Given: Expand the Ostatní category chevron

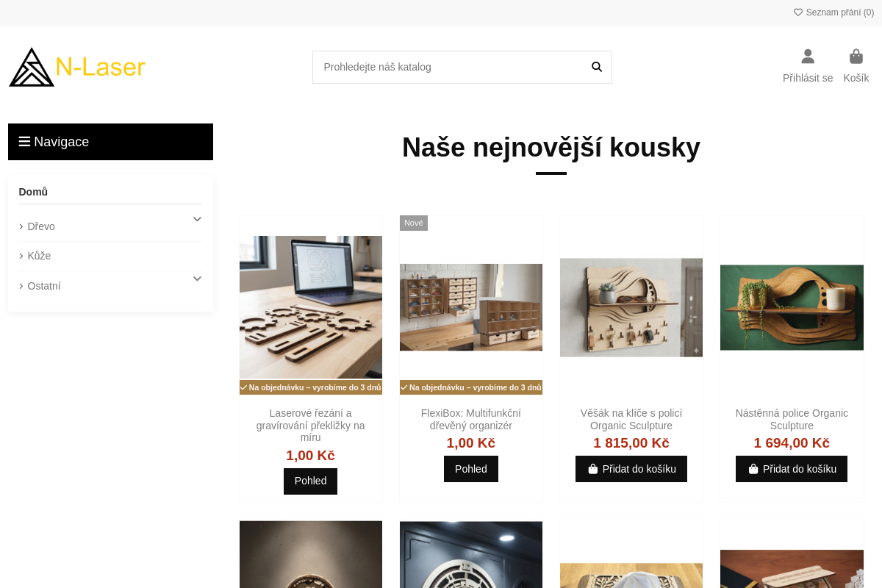Looking at the screenshot, I should tap(197, 279).
